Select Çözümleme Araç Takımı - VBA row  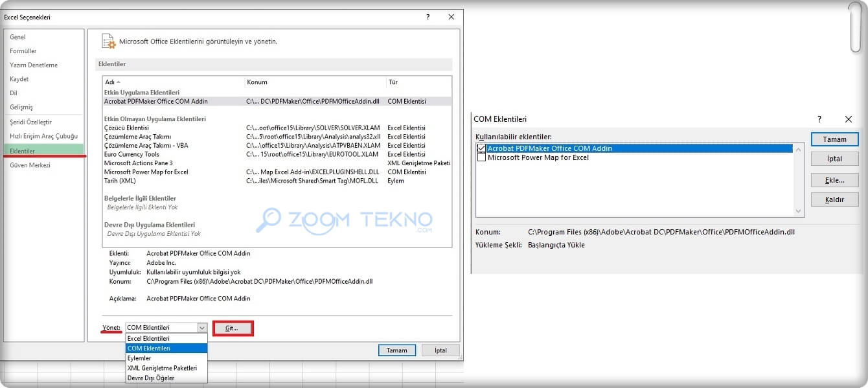(x=277, y=145)
